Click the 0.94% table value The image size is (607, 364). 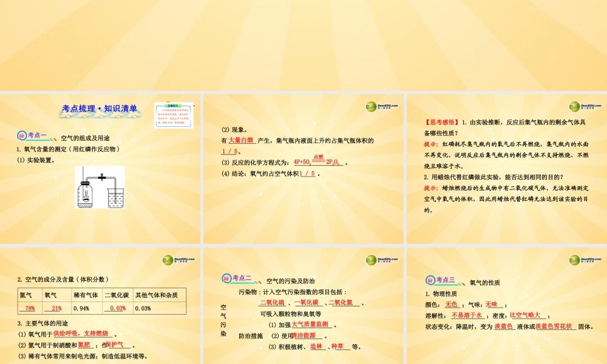tap(81, 308)
